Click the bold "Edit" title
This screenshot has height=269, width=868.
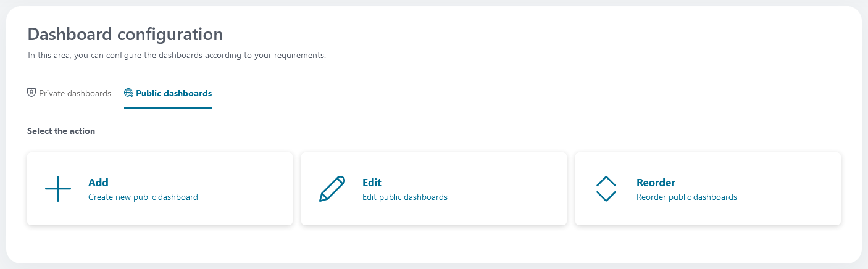click(372, 183)
